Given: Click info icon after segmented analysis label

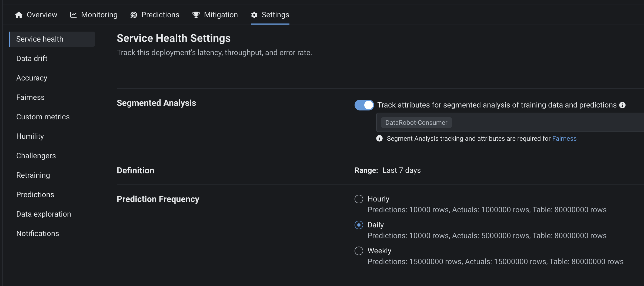Looking at the screenshot, I should 622,105.
